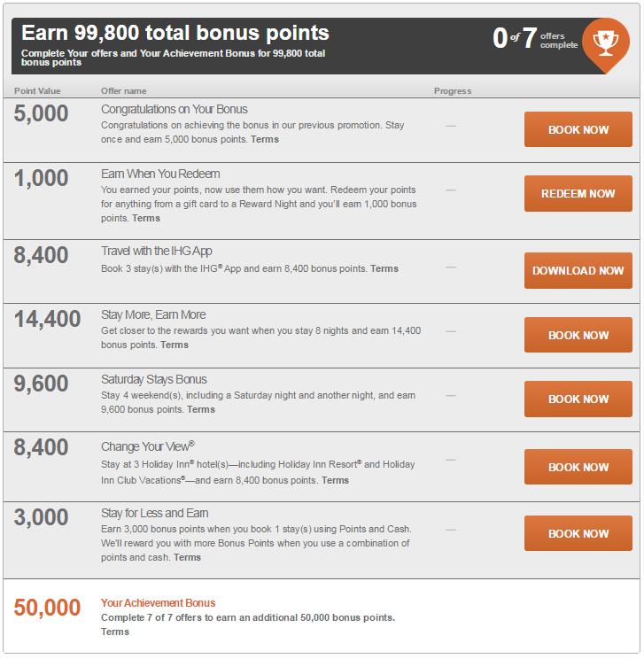Click BOOK NOW for Congratulations on Your Bonus

(578, 129)
